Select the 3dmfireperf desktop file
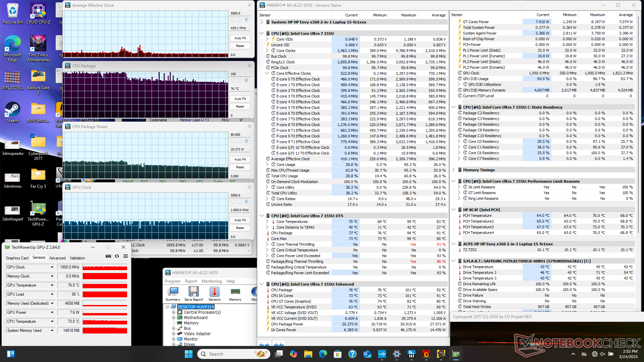644x362 pixels. [x=12, y=214]
